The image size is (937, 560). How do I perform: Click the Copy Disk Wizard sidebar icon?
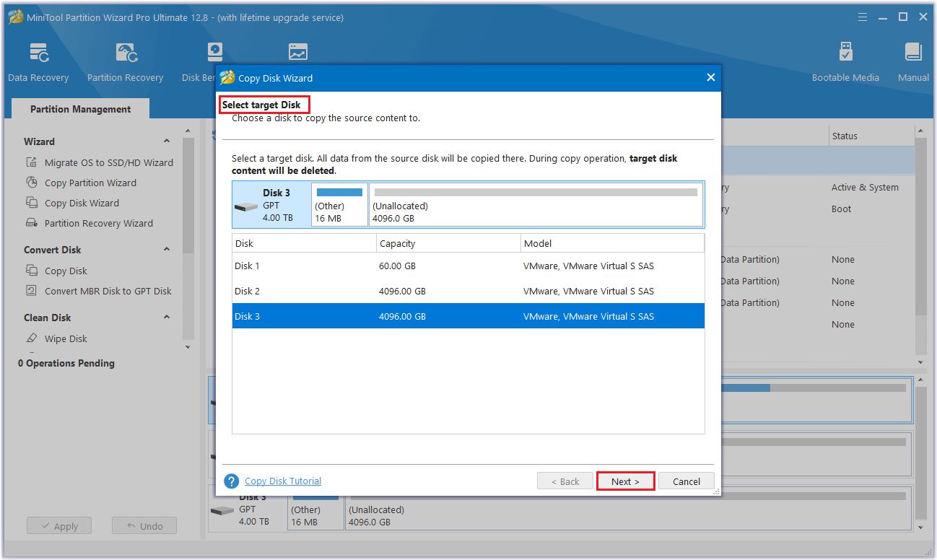tap(32, 203)
